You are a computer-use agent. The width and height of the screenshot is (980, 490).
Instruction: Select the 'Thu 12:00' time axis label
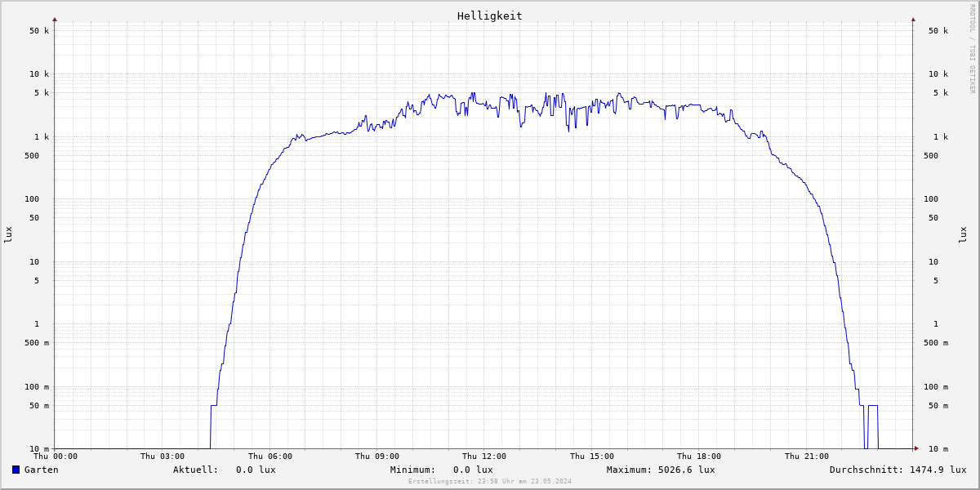pyautogui.click(x=484, y=457)
